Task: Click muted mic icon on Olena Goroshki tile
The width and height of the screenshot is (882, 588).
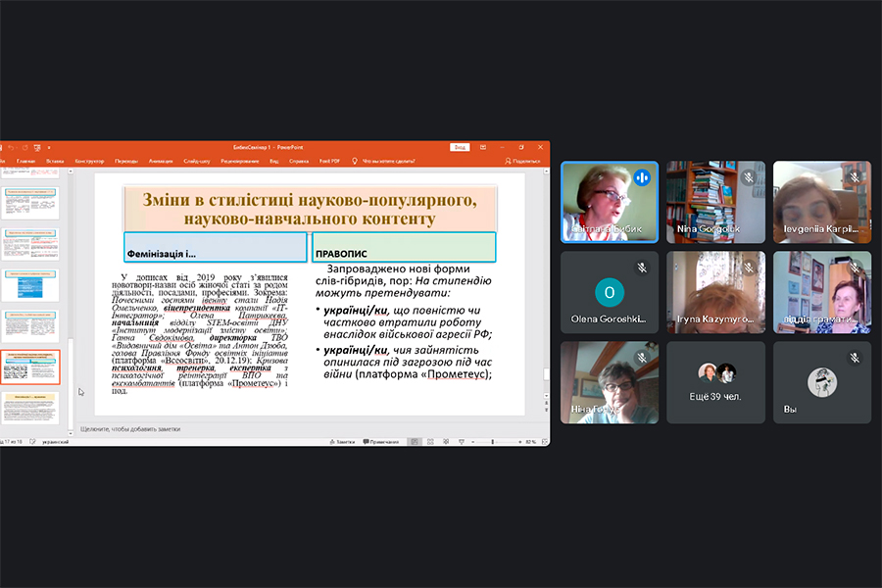Action: [642, 268]
